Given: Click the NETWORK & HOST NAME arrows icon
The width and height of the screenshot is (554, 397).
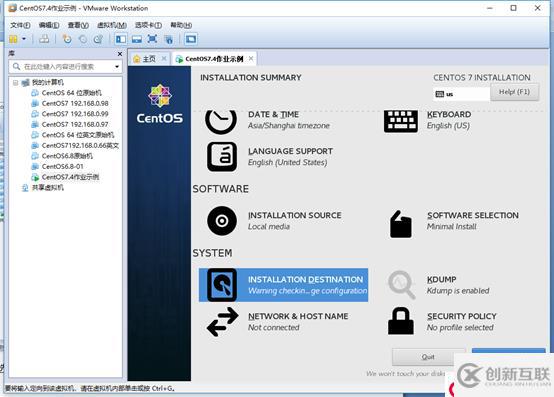Looking at the screenshot, I should pyautogui.click(x=222, y=321).
